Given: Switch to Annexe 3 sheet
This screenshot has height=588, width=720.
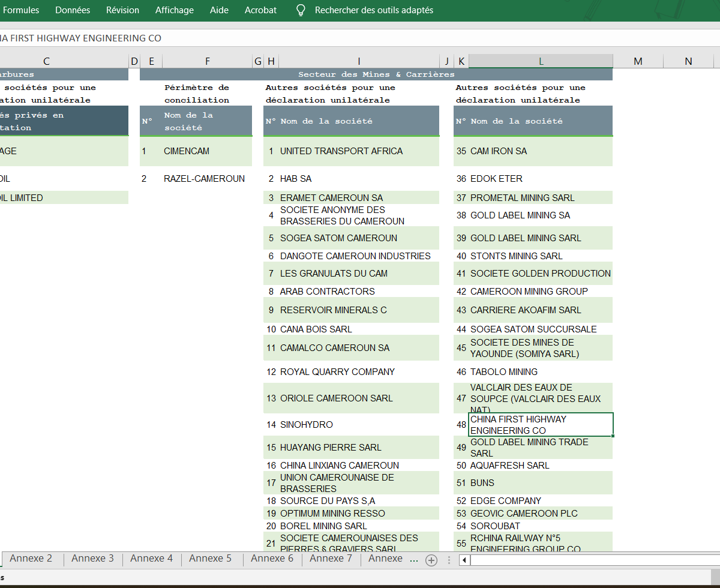Looking at the screenshot, I should (x=92, y=559).
